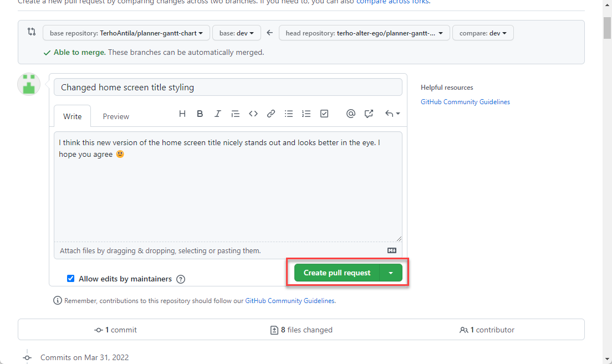
Task: Expand the compare: dev branch selector
Action: click(x=483, y=33)
